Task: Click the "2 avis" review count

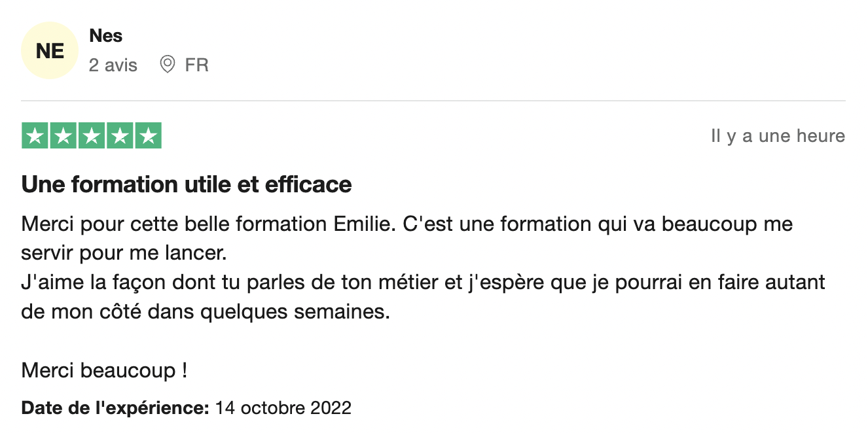Action: coord(113,65)
